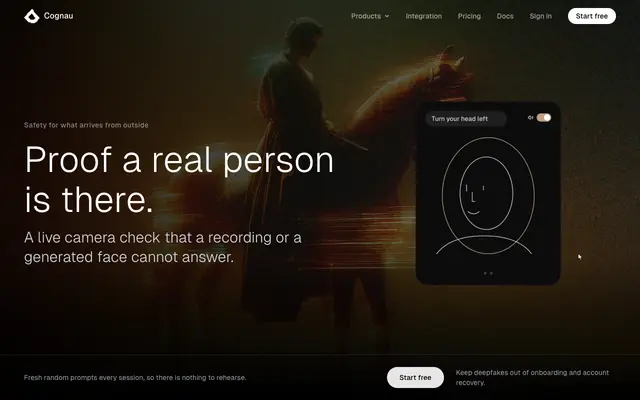Toggle the sound switch in demo card

click(x=544, y=118)
